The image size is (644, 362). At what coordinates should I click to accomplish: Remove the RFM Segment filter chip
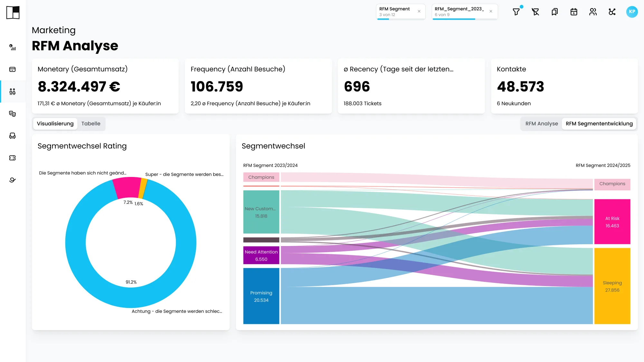click(x=419, y=11)
